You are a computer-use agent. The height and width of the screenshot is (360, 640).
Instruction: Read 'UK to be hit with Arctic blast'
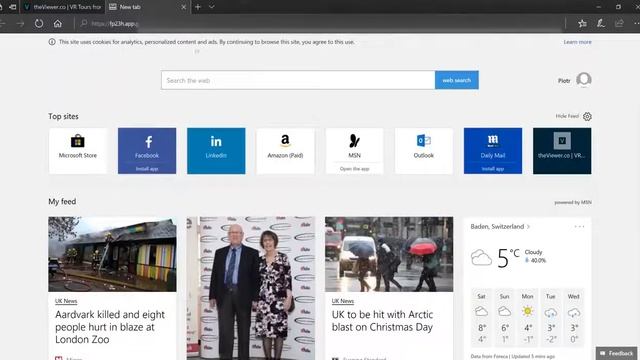[382, 321]
